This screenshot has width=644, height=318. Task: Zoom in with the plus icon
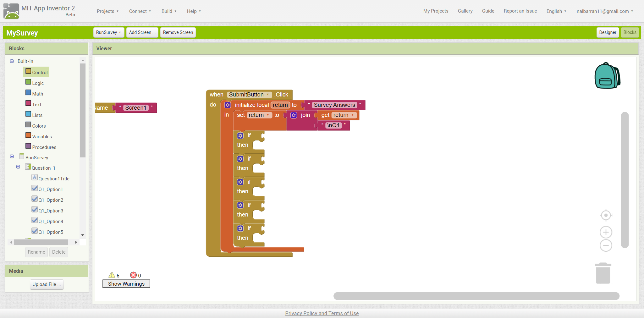click(x=606, y=232)
